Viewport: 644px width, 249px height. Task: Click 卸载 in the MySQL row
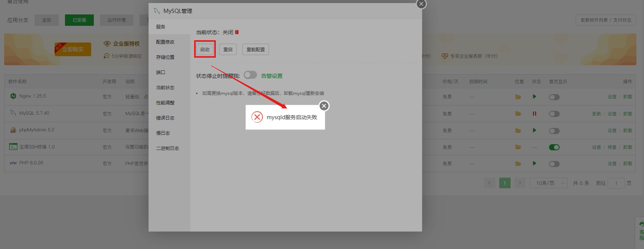click(628, 114)
